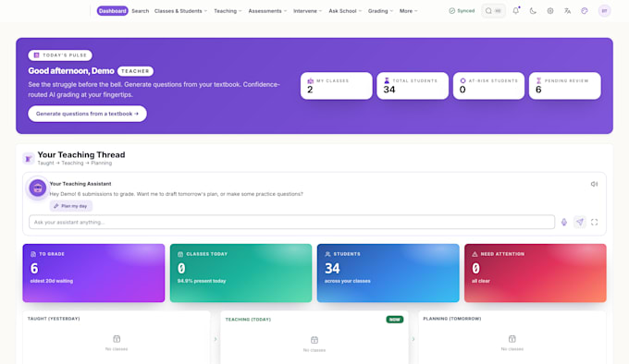Click the Students people icon
Screen dimensions: 629x364
(x=327, y=254)
